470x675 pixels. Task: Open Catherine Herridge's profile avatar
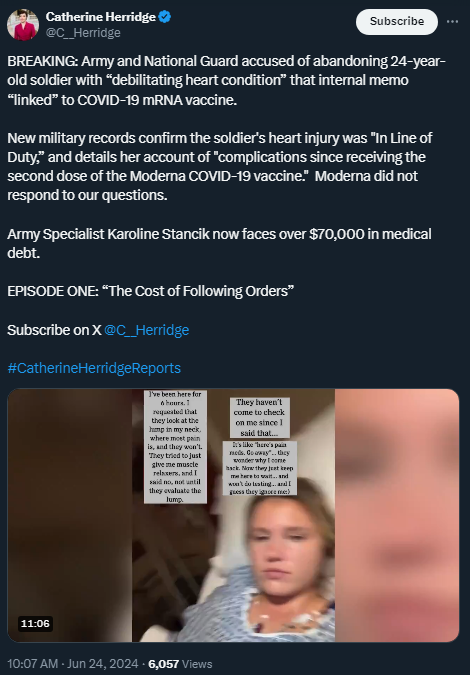[x=22, y=25]
